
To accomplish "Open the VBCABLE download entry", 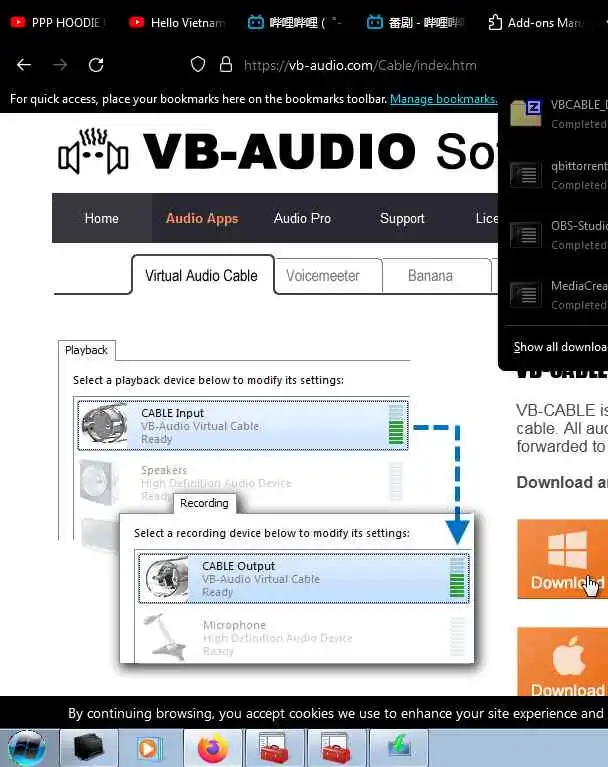I will [x=558, y=114].
